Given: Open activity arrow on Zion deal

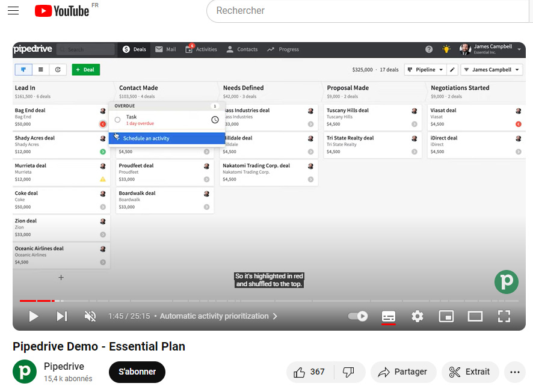Looking at the screenshot, I should coord(103,234).
